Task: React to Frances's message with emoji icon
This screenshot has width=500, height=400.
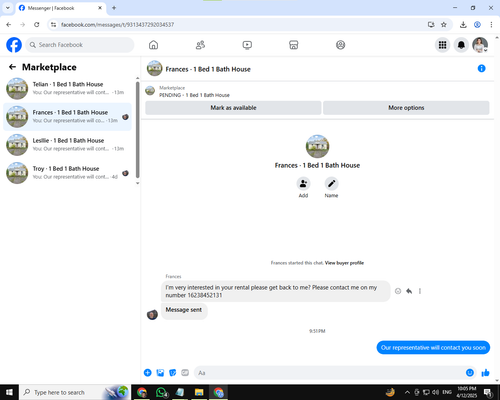Action: coord(398,291)
